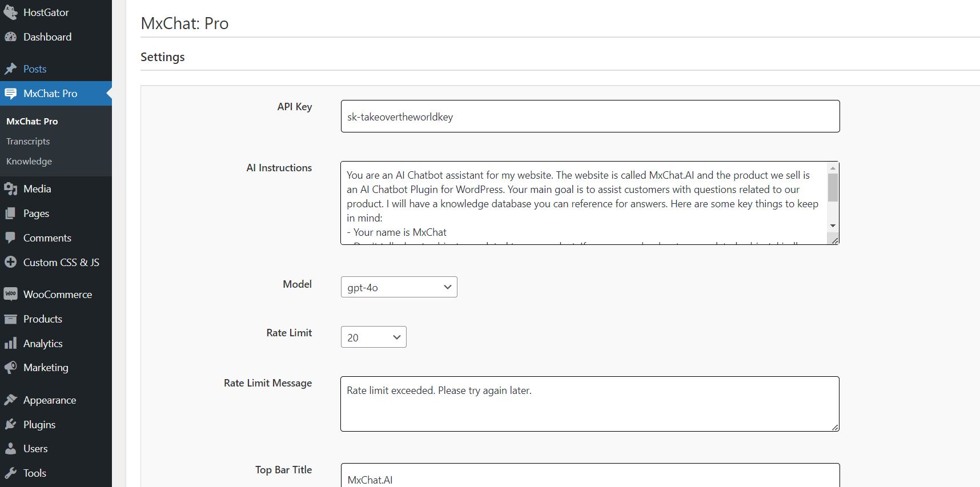Click the Posts pushpin icon

pos(11,69)
